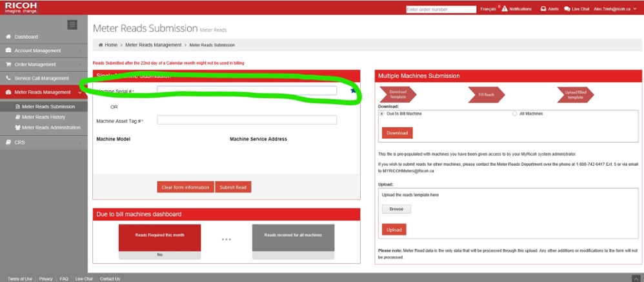The width and height of the screenshot is (644, 282).
Task: Open Service Call Management menu item
Action: click(x=43, y=78)
